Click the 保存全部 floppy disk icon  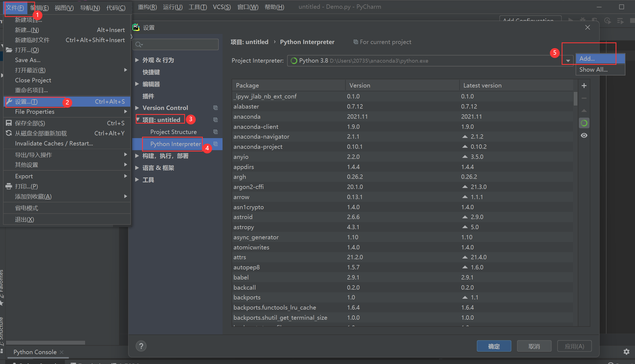[9, 123]
